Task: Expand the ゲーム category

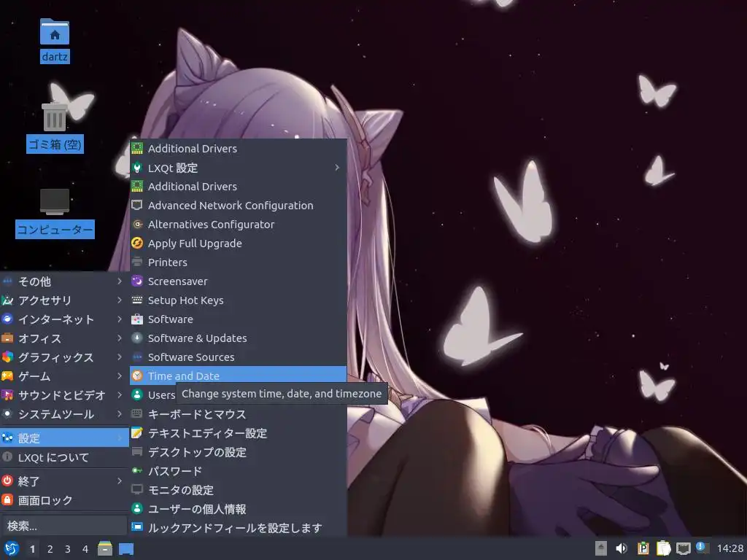Action: 64,376
